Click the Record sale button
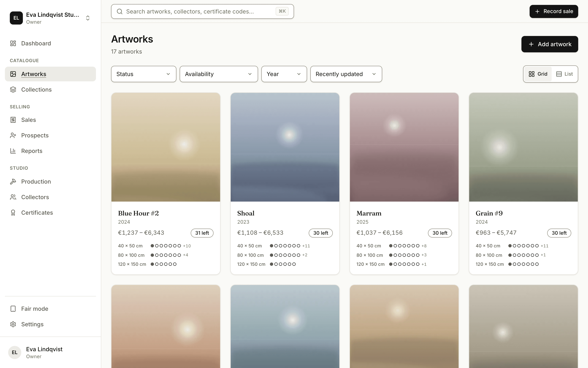 point(554,11)
